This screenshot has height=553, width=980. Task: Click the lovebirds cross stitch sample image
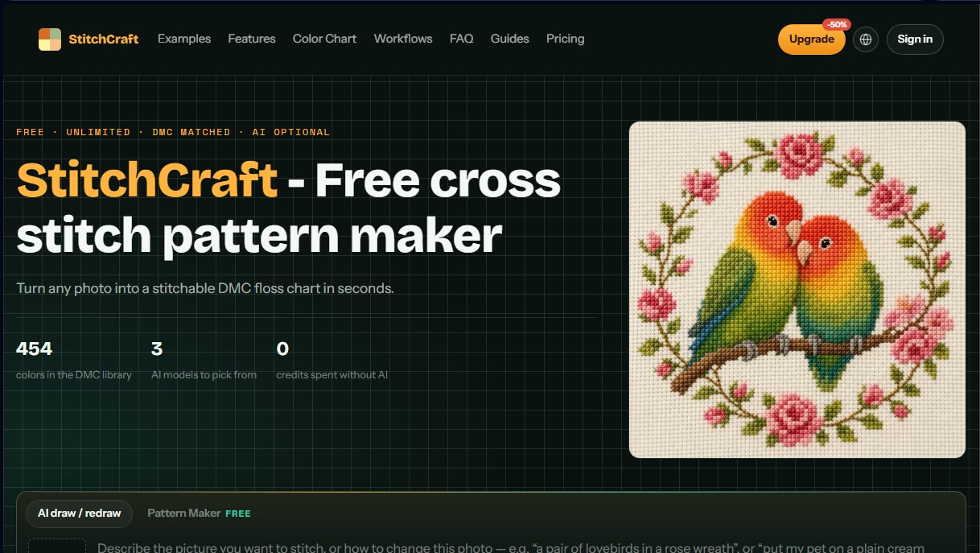[797, 290]
